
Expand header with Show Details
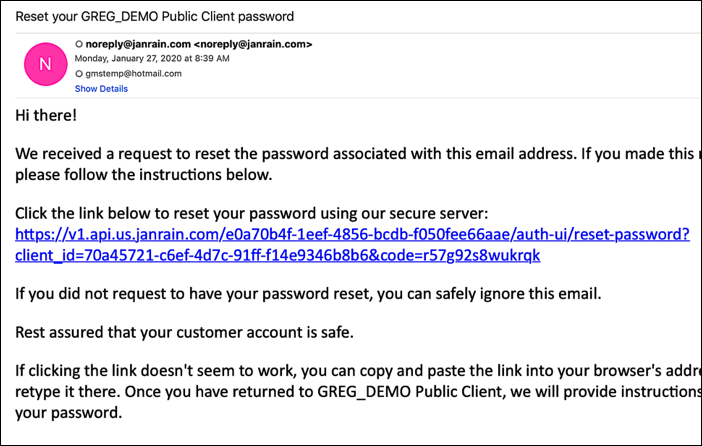[x=101, y=89]
